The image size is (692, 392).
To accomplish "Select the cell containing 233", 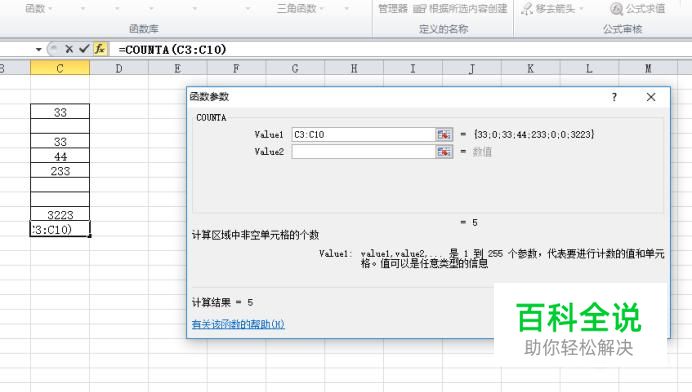I will (60, 171).
